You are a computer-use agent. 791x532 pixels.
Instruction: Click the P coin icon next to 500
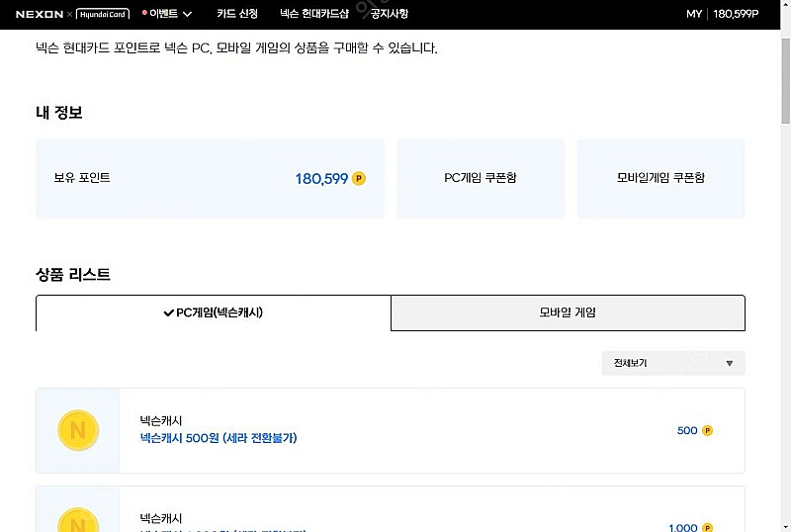[x=707, y=430]
